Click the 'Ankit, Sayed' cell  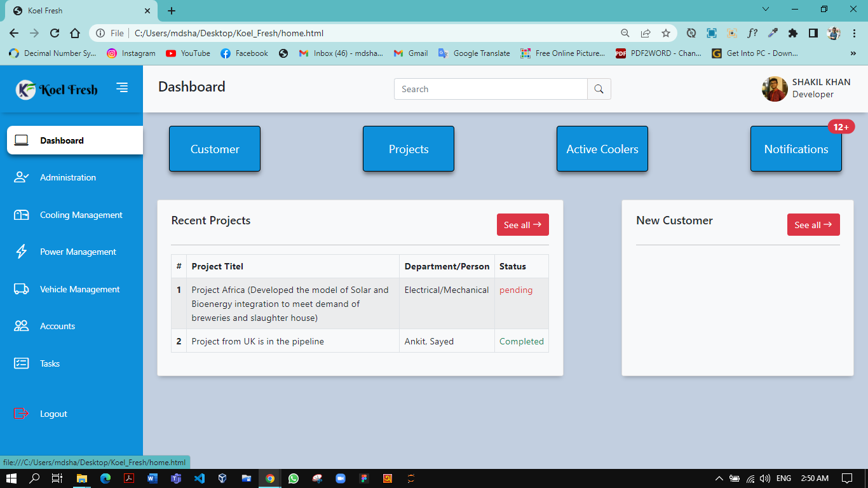point(429,341)
